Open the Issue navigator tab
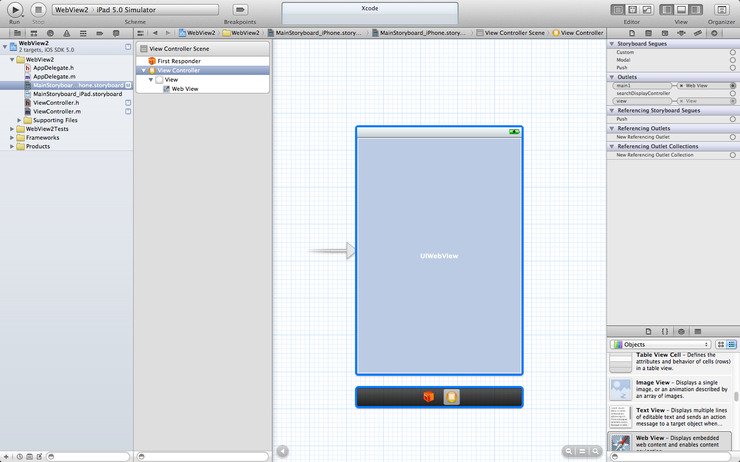Screen dimensions: 740x462 click(67, 33)
